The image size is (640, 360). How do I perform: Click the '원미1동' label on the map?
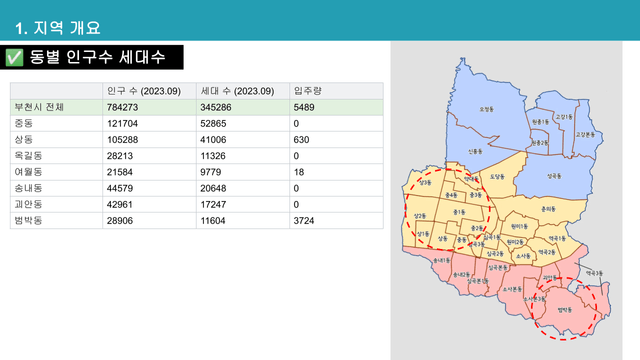(519, 226)
